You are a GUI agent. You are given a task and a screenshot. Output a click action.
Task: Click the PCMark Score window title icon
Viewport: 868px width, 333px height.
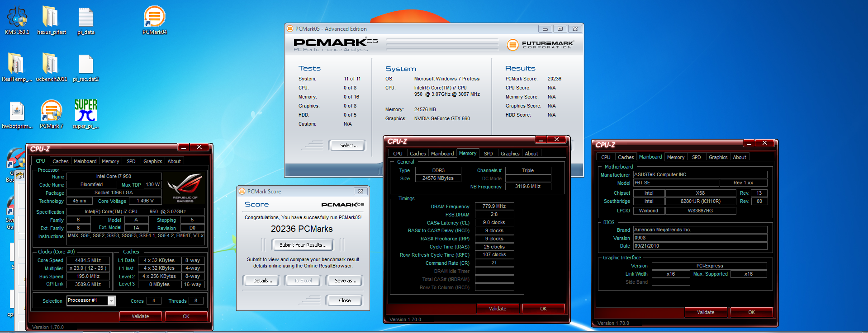click(x=242, y=191)
